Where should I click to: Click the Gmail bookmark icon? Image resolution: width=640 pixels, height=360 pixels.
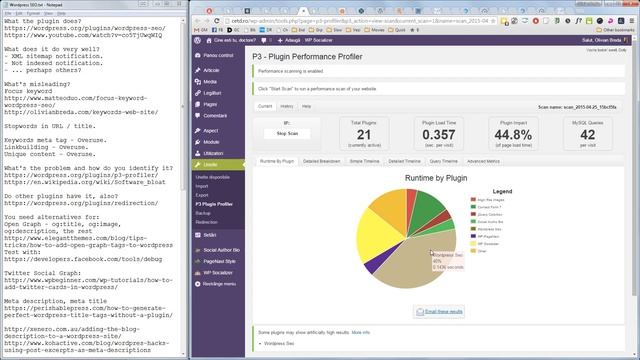click(x=200, y=30)
